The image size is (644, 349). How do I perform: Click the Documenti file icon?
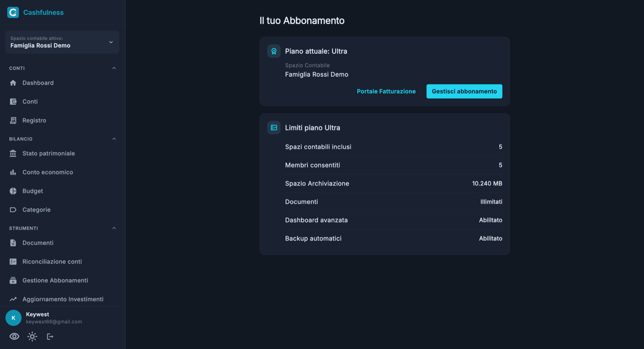13,243
